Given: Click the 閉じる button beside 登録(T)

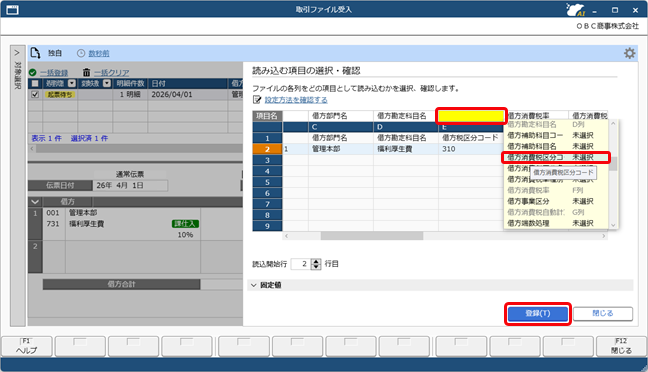Looking at the screenshot, I should click(x=603, y=314).
